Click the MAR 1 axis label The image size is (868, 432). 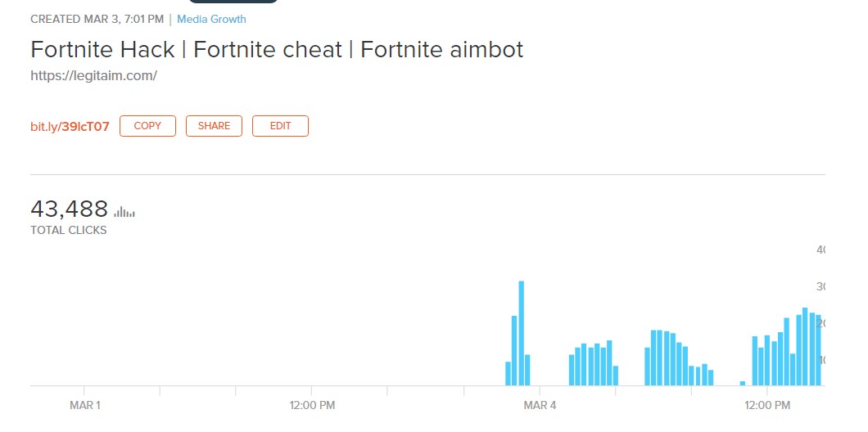85,405
